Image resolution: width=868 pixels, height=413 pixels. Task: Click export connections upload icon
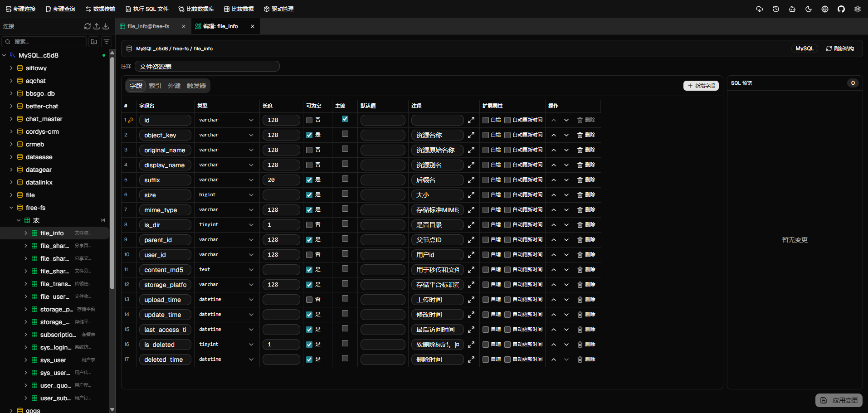point(97,26)
